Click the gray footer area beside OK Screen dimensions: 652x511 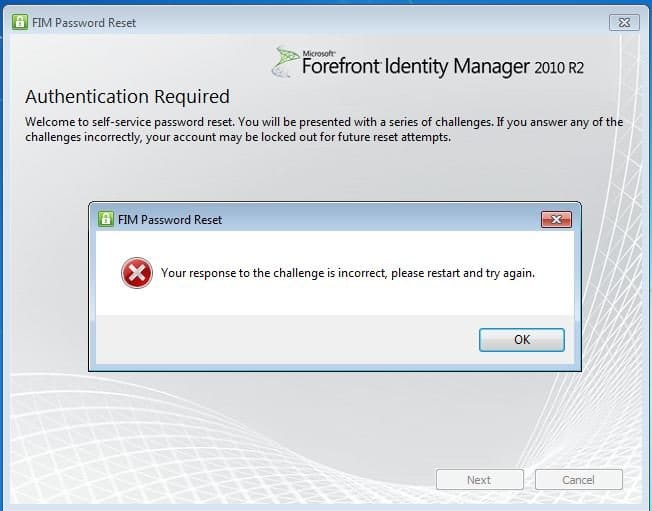tap(287, 339)
